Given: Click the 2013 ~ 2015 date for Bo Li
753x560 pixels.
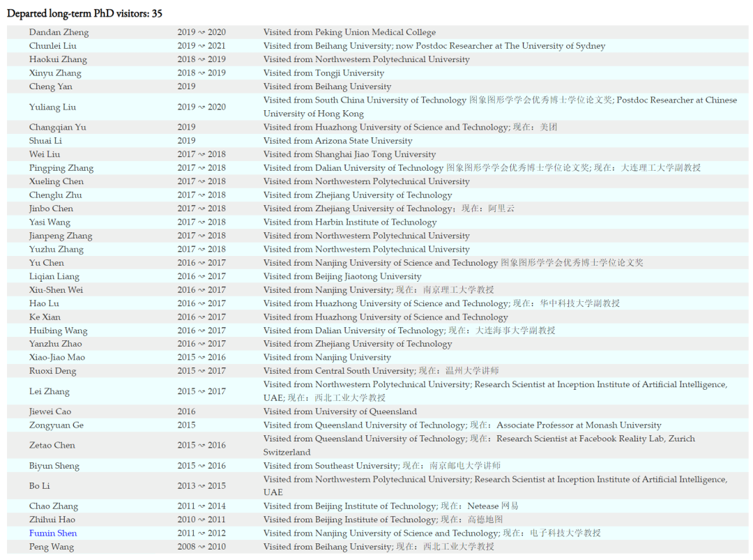Looking at the screenshot, I should point(201,485).
